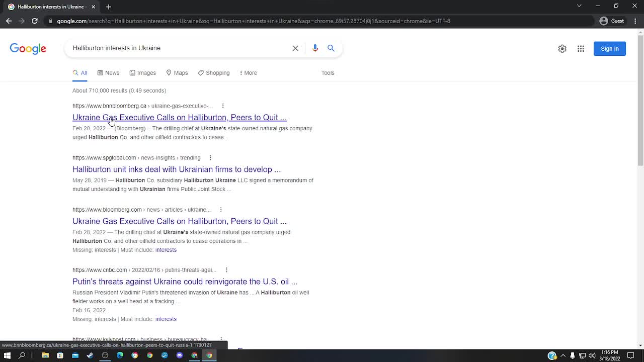The image size is (644, 362).
Task: Clear the search box with the X icon
Action: point(295,48)
